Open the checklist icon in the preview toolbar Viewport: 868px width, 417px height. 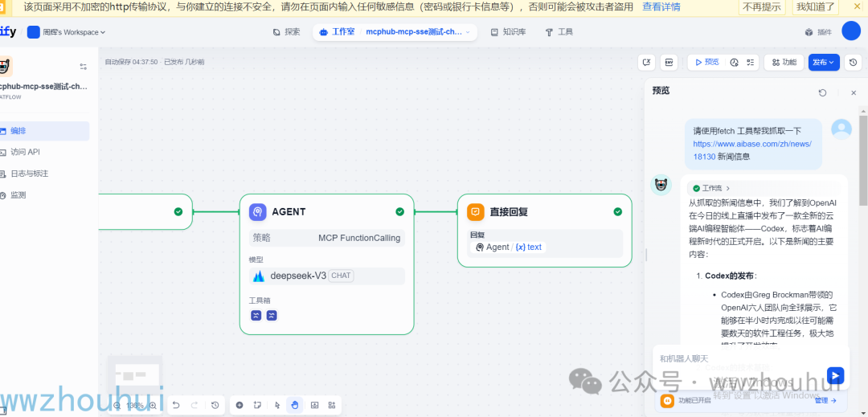[750, 63]
